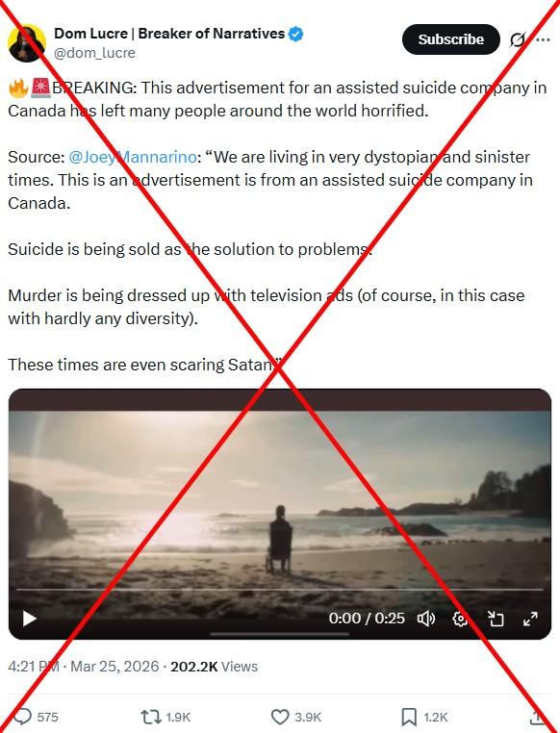
Task: Play the video with the play button
Action: click(x=30, y=619)
